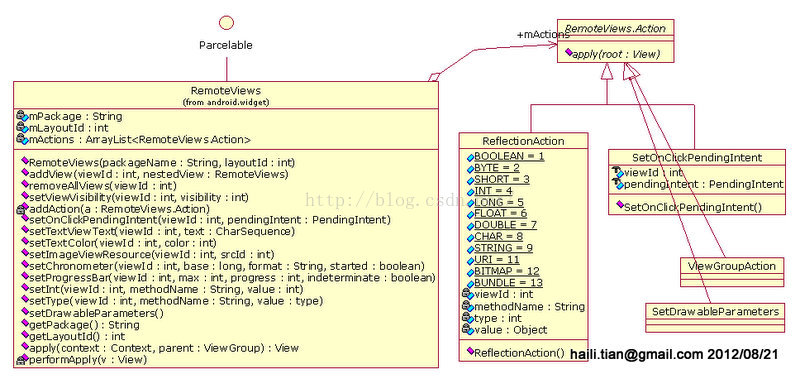Select the RemoteViews.Action class title
Viewport: 800px width, 379px height.
point(615,29)
